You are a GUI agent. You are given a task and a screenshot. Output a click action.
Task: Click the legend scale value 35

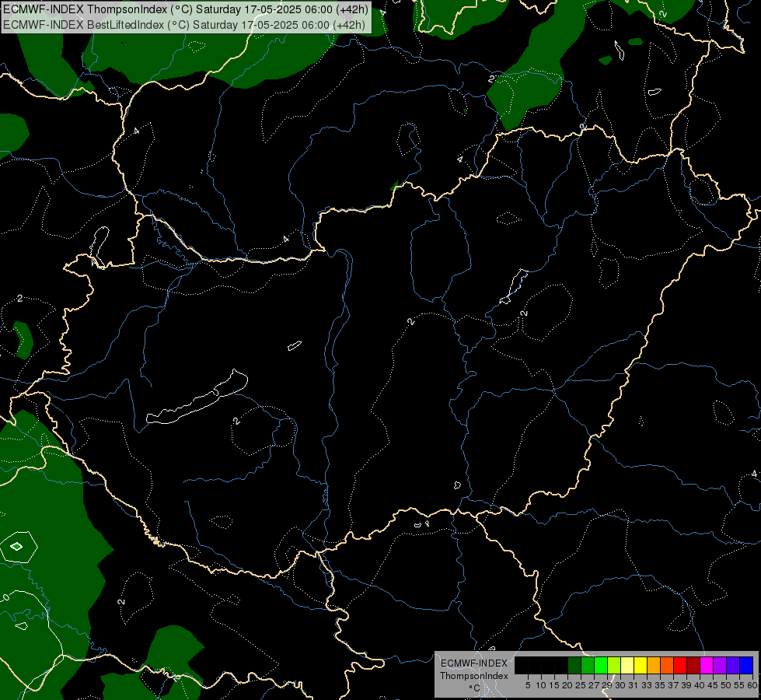point(661,685)
